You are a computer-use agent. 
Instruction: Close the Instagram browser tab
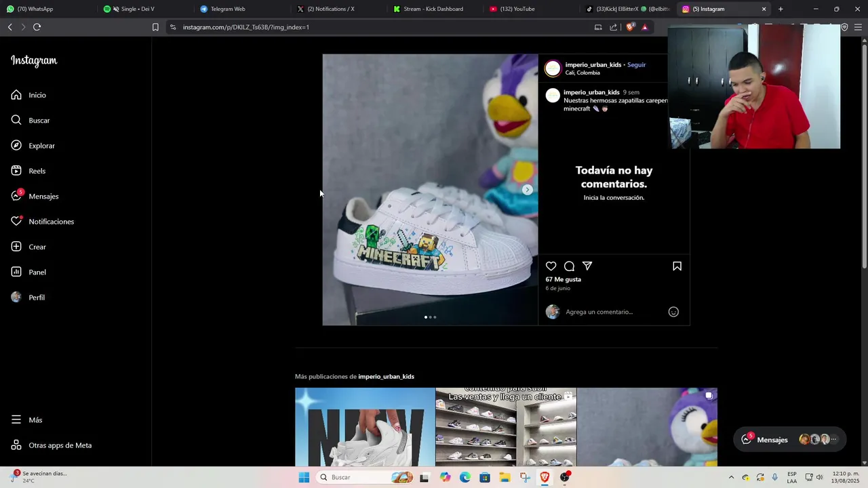pyautogui.click(x=764, y=9)
